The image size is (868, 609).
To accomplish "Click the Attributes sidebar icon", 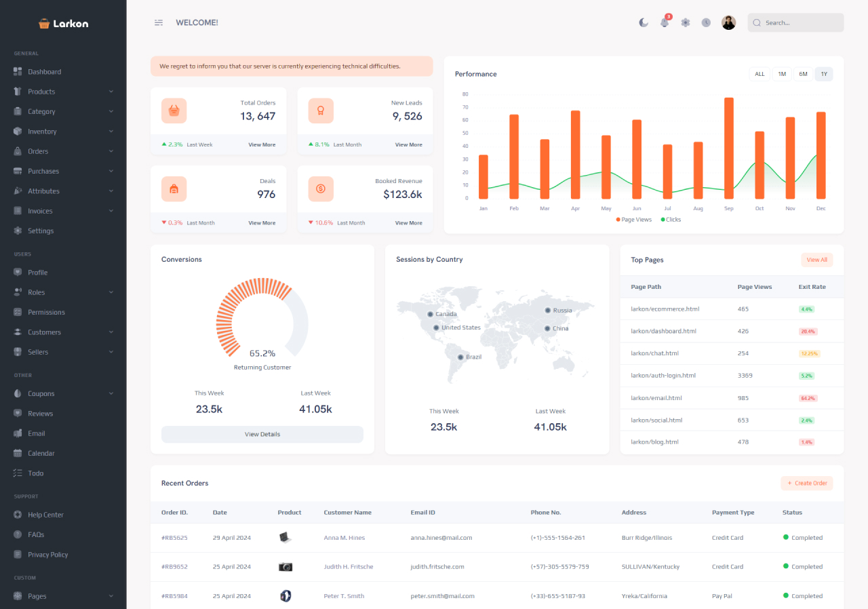I will click(x=18, y=191).
